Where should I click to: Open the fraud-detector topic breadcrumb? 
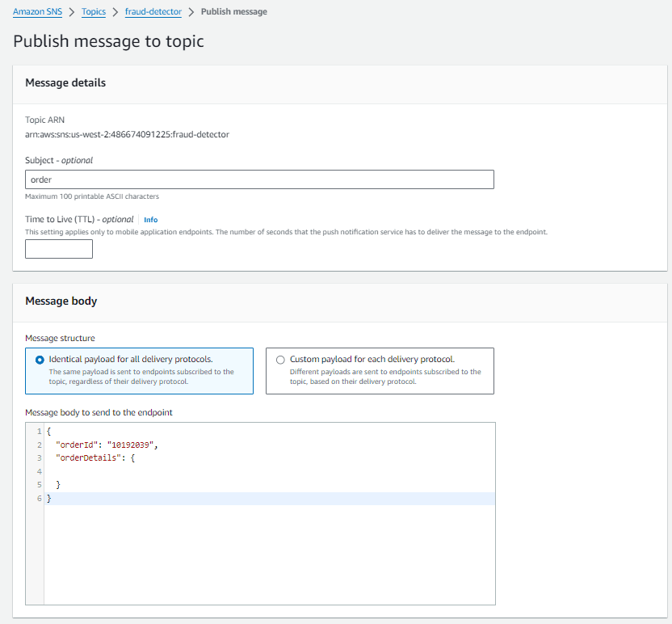pyautogui.click(x=153, y=12)
